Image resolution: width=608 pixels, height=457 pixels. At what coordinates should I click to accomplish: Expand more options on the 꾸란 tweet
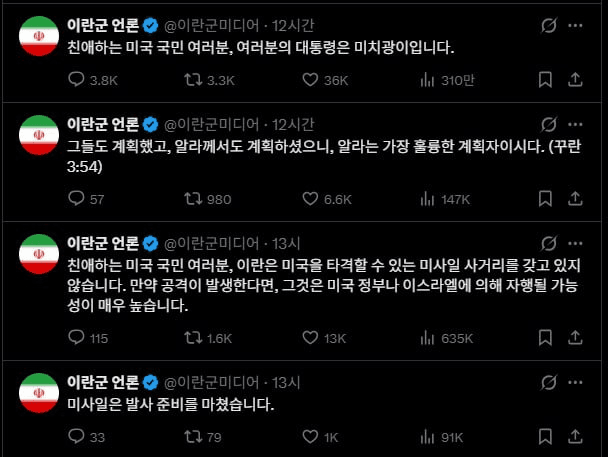580,124
